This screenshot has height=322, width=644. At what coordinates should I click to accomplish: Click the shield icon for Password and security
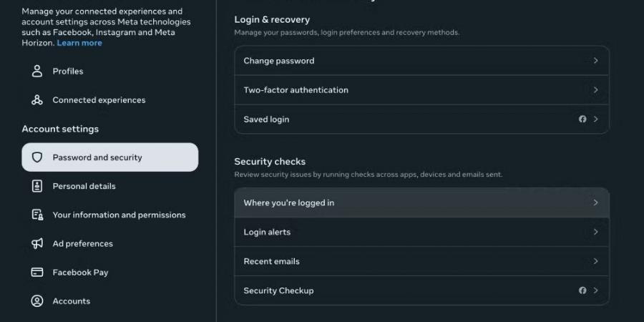pyautogui.click(x=37, y=157)
